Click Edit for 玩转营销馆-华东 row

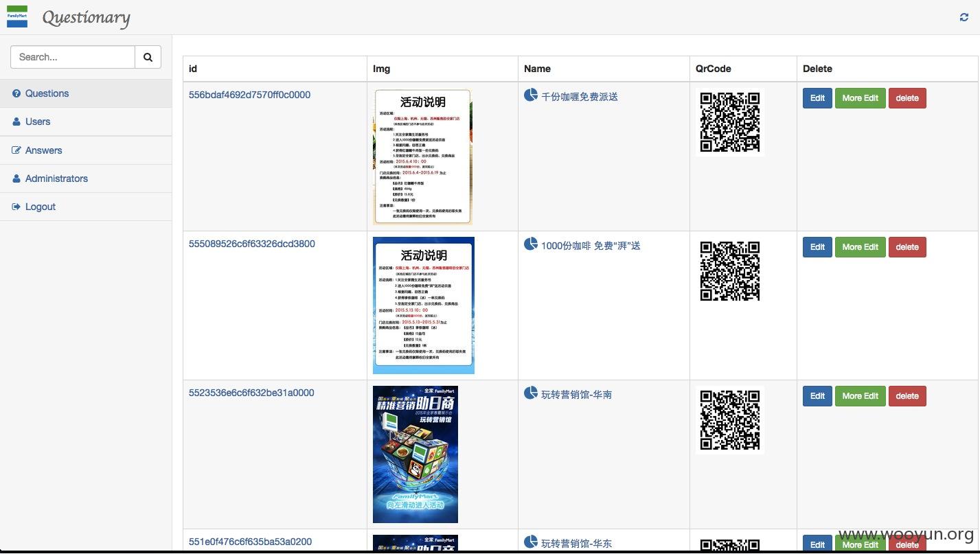pyautogui.click(x=817, y=544)
